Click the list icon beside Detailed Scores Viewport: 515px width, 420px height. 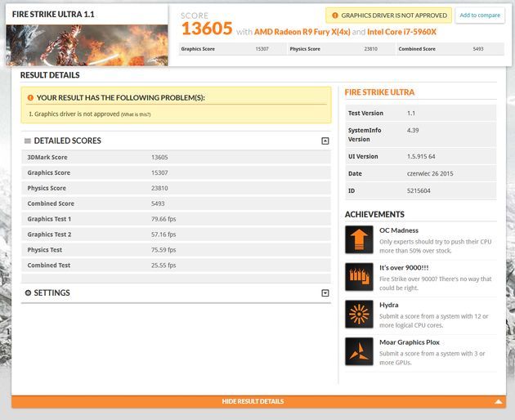28,141
